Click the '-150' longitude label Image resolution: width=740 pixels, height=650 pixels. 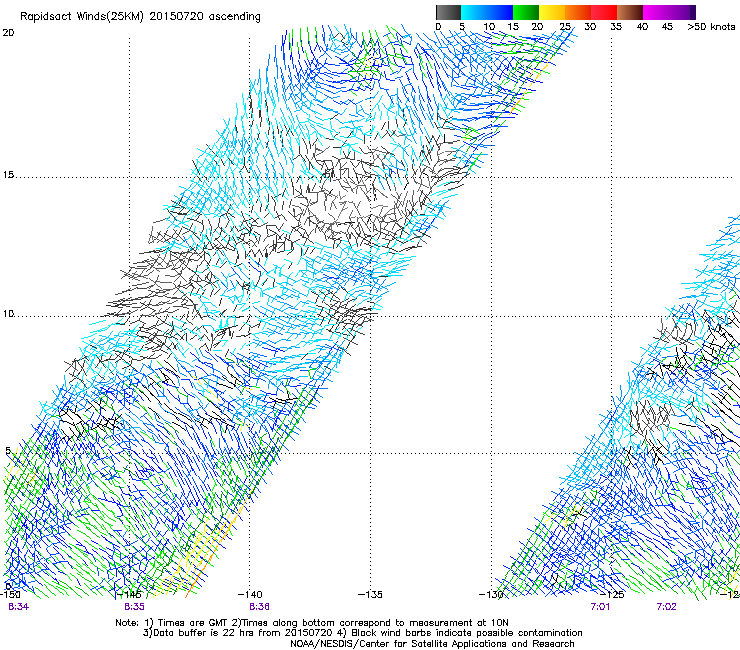point(10,594)
